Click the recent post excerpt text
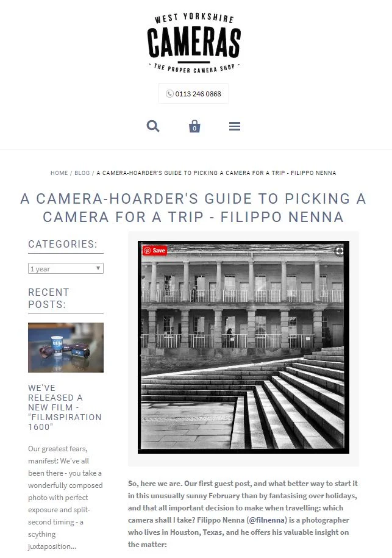 point(65,498)
